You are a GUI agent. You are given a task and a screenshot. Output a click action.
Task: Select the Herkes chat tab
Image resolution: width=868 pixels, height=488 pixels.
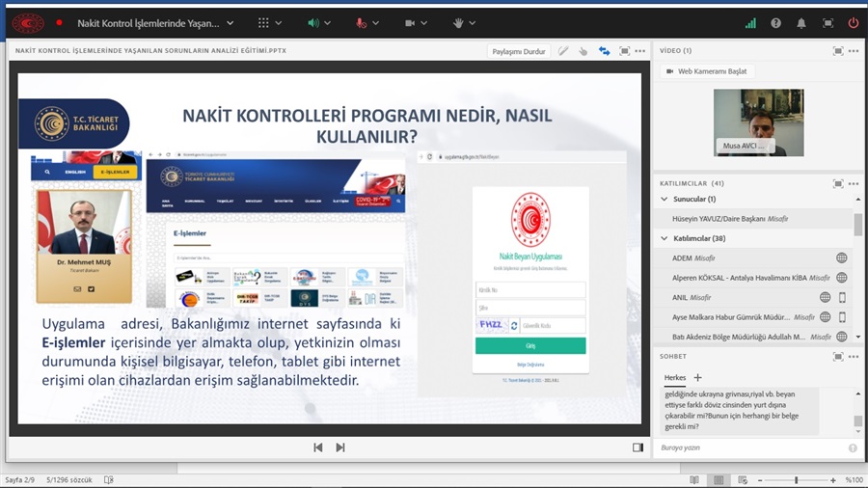pyautogui.click(x=675, y=377)
